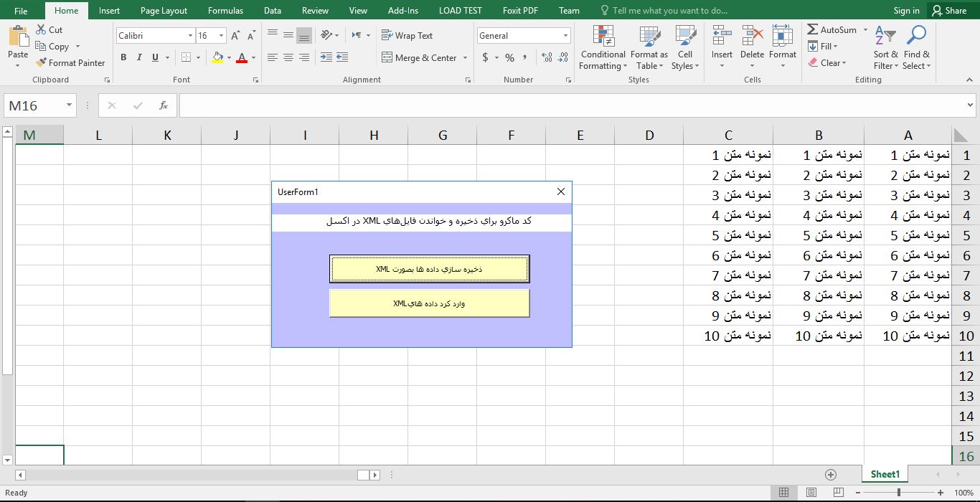Toggle Italic formatting

point(139,57)
